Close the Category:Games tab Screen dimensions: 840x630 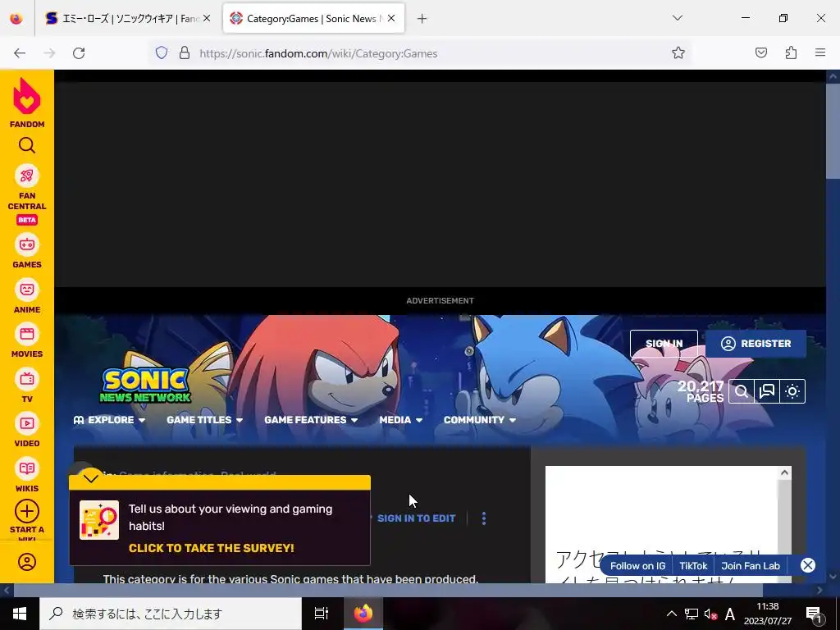click(391, 18)
